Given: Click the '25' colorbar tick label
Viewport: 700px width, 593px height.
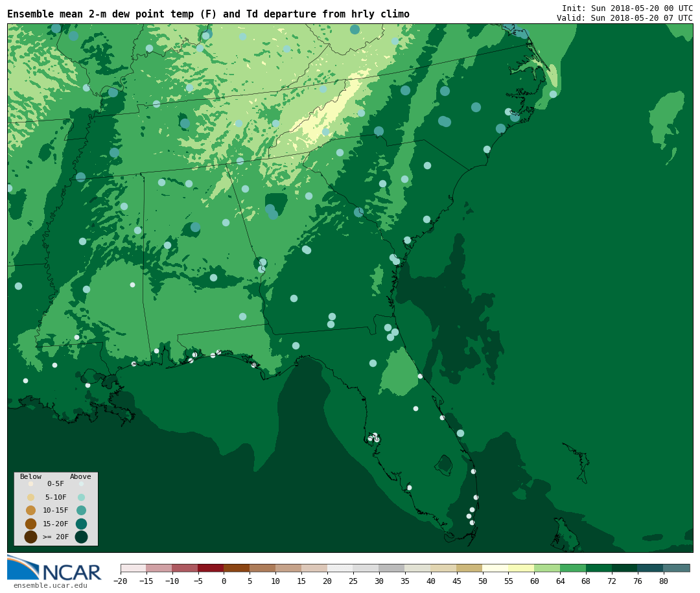Looking at the screenshot, I should tap(354, 581).
